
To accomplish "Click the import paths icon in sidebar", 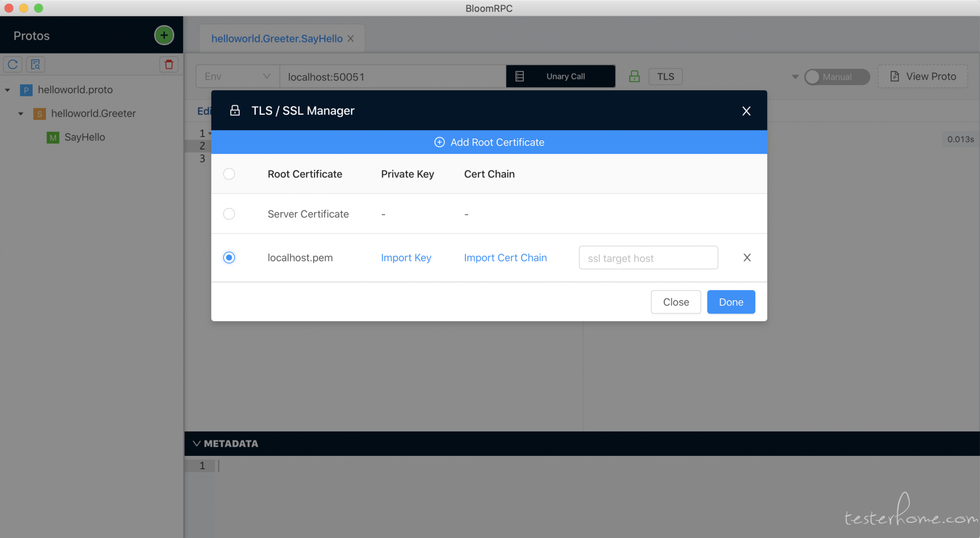I will coord(35,64).
